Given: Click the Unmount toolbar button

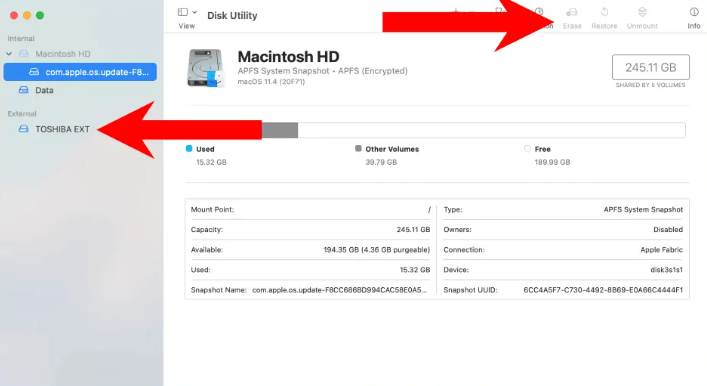Looking at the screenshot, I should [642, 18].
